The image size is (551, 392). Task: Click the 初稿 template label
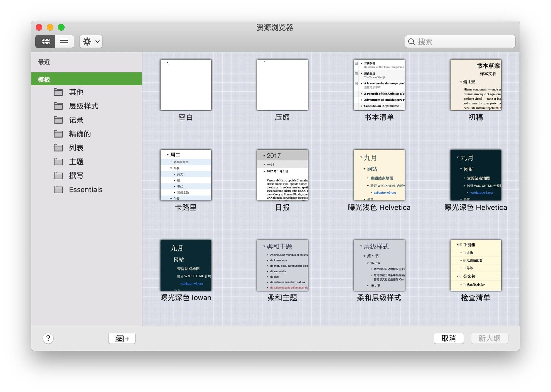point(476,117)
